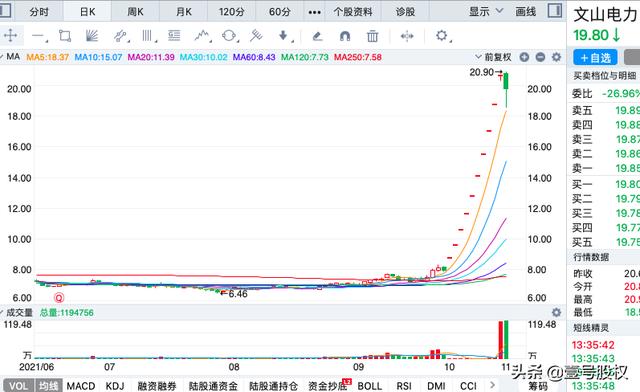This screenshot has width=640, height=392.
Task: Toggle the 均线 overlay button
Action: pos(48,386)
